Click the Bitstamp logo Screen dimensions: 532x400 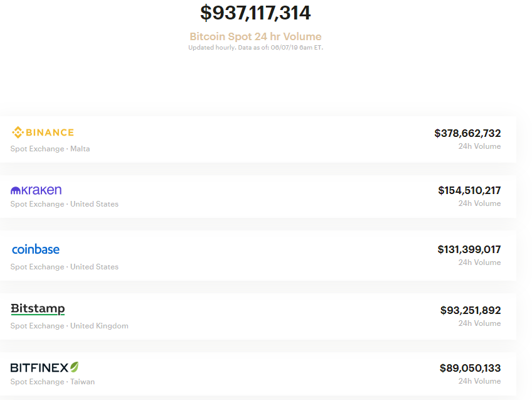pos(38,309)
